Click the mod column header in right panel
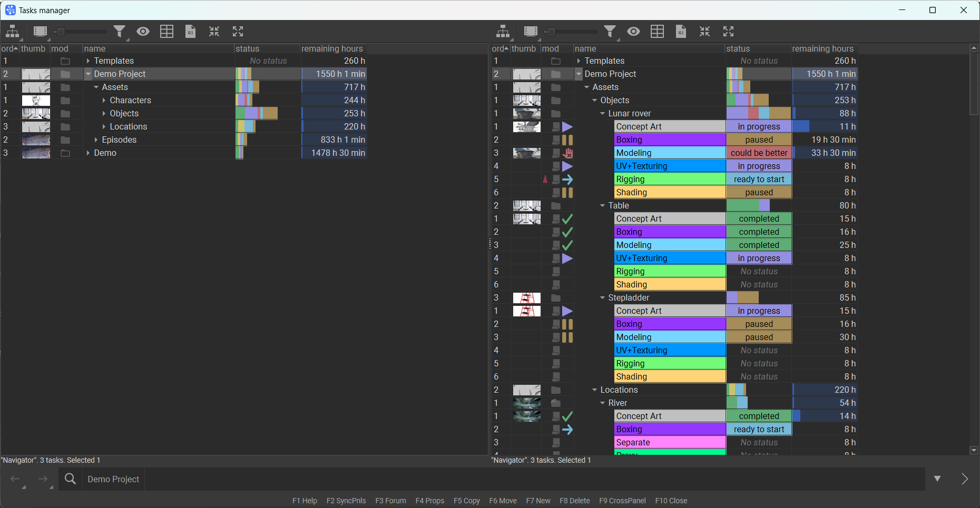 [x=557, y=48]
